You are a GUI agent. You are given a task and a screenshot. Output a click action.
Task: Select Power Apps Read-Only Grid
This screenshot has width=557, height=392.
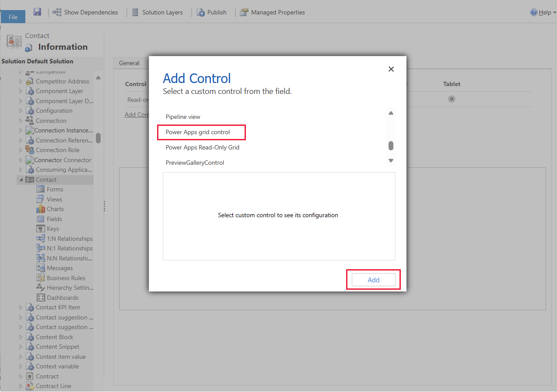(x=203, y=147)
